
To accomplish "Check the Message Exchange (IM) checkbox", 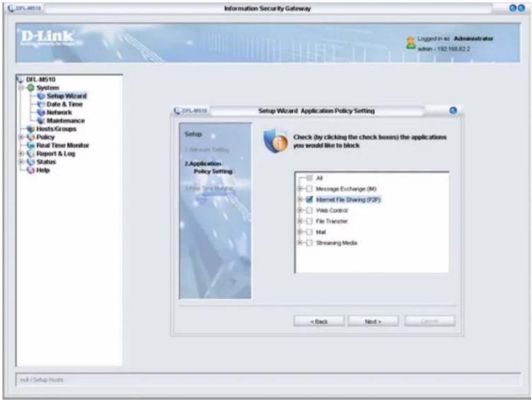I will click(x=309, y=189).
